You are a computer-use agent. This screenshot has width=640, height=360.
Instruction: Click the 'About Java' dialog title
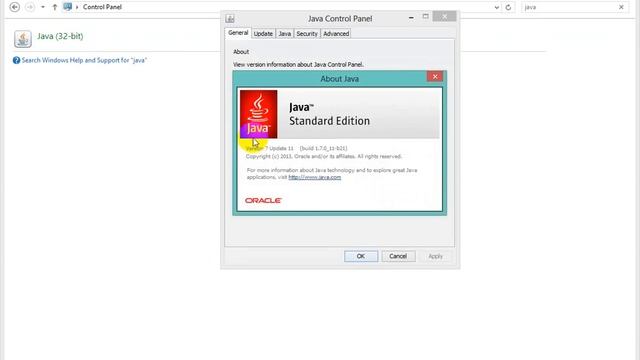click(x=340, y=79)
